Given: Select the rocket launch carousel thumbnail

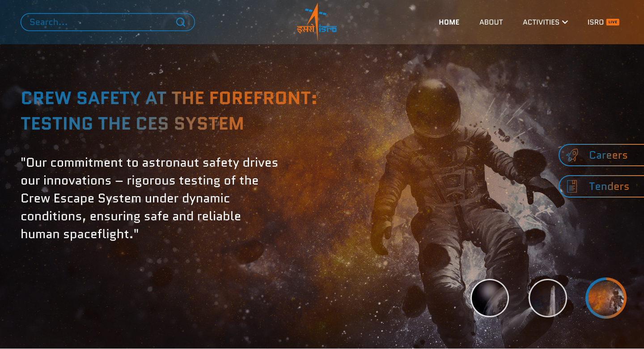Looking at the screenshot, I should click(548, 298).
